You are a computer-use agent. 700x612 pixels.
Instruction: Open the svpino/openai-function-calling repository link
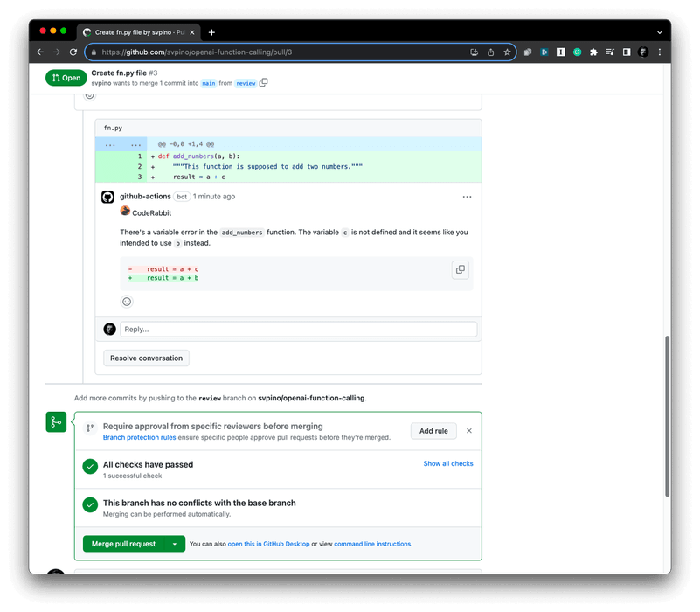coord(311,398)
